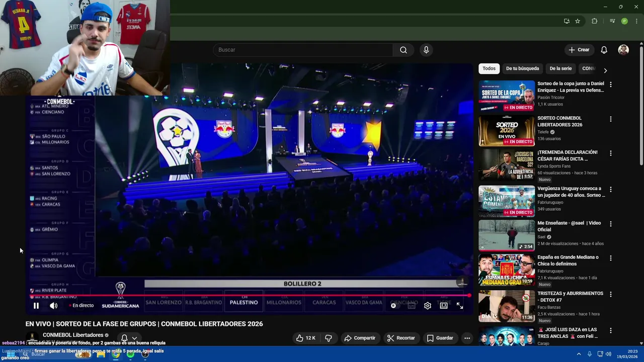Select the De la serie chip
This screenshot has height=362, width=644.
click(560, 68)
